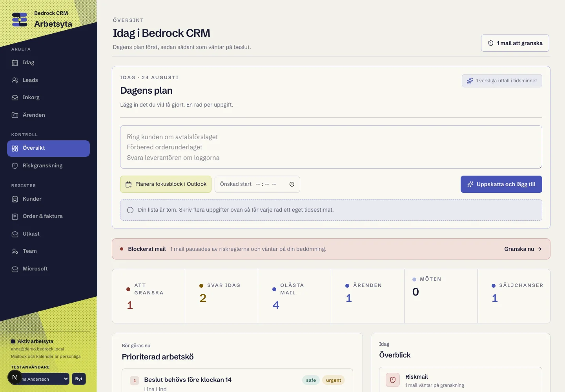This screenshot has height=392, width=565.
Task: Click the anna@demo.bedrock.local email text
Action: [x=37, y=349]
